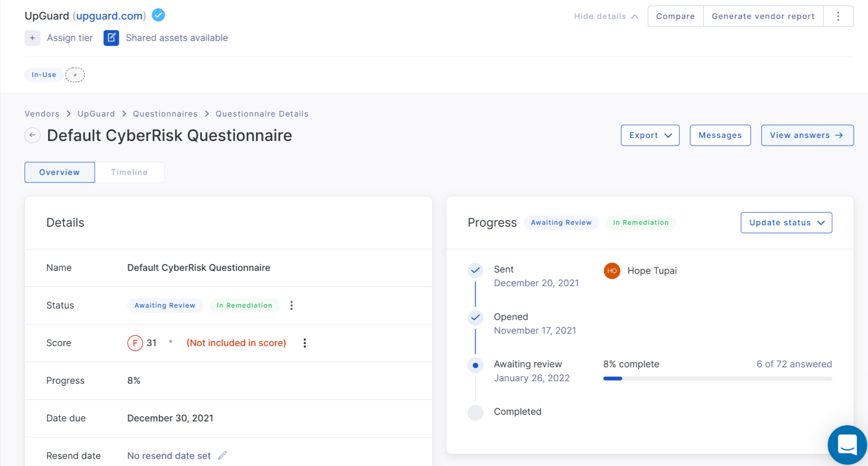Viewport: 868px width, 466px height.
Task: Go back using the circular arrow icon
Action: [x=33, y=135]
